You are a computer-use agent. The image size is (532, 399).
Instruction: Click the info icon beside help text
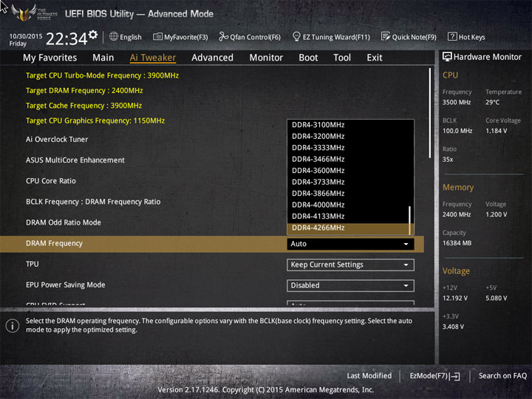(x=13, y=326)
